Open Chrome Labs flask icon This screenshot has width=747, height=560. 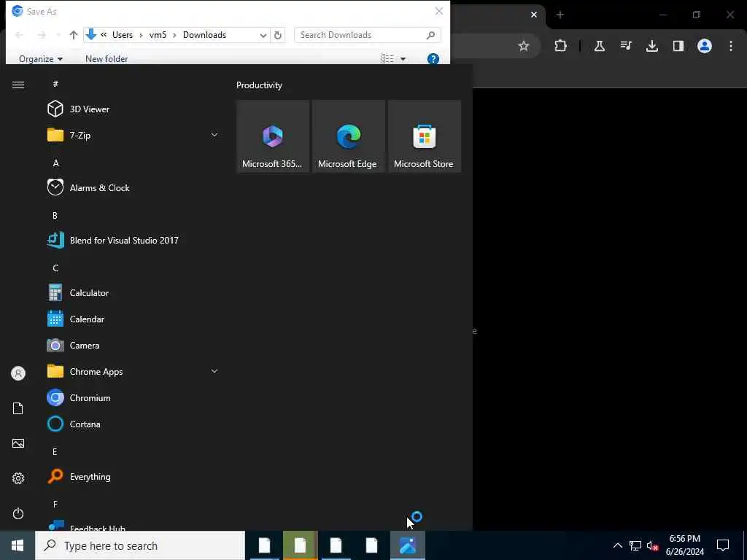600,46
